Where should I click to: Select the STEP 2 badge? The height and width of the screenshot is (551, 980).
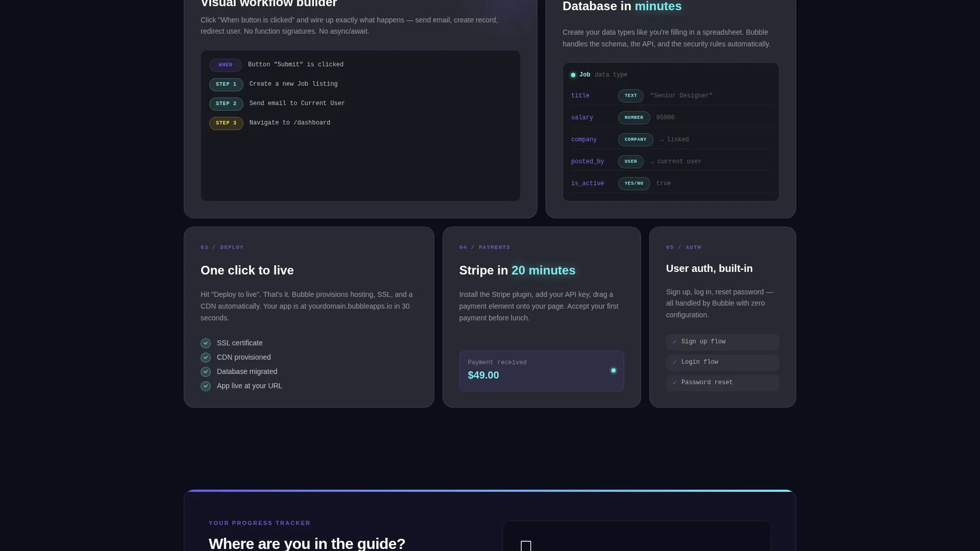tap(226, 104)
